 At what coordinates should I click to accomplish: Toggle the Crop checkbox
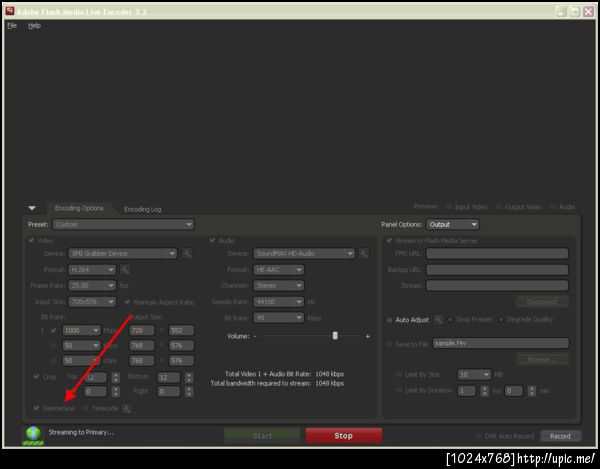36,377
